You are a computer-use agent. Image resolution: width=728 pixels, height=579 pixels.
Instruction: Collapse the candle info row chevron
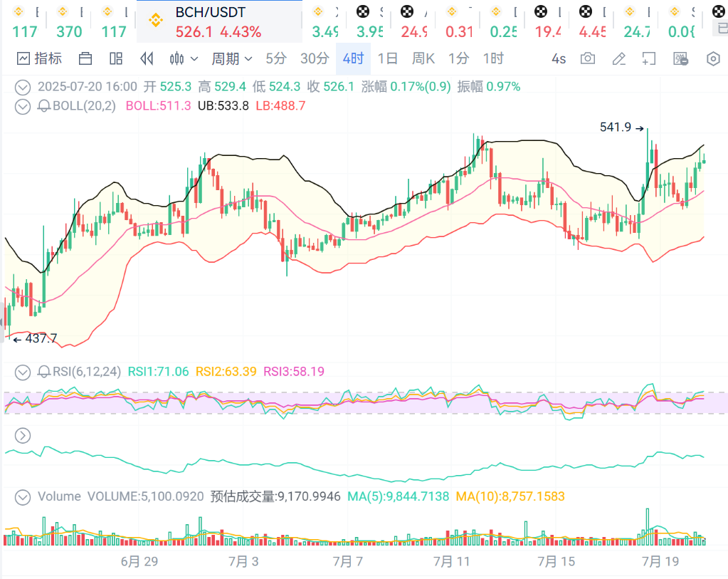[x=23, y=87]
